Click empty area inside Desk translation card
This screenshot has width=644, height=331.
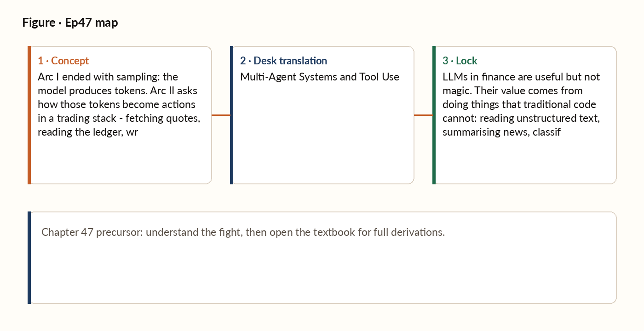tap(322, 133)
